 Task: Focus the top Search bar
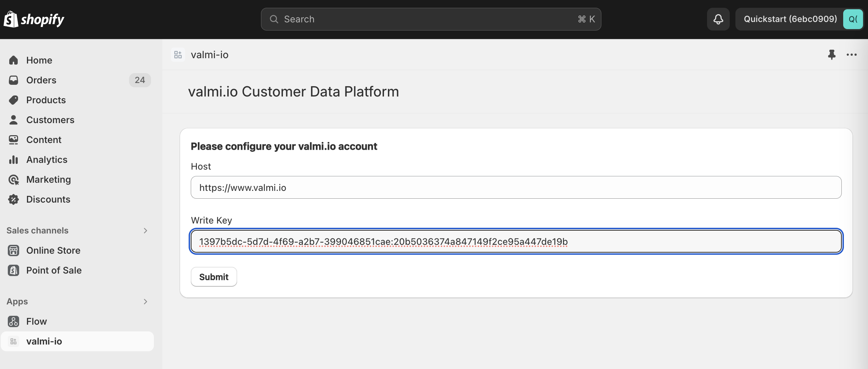[431, 19]
